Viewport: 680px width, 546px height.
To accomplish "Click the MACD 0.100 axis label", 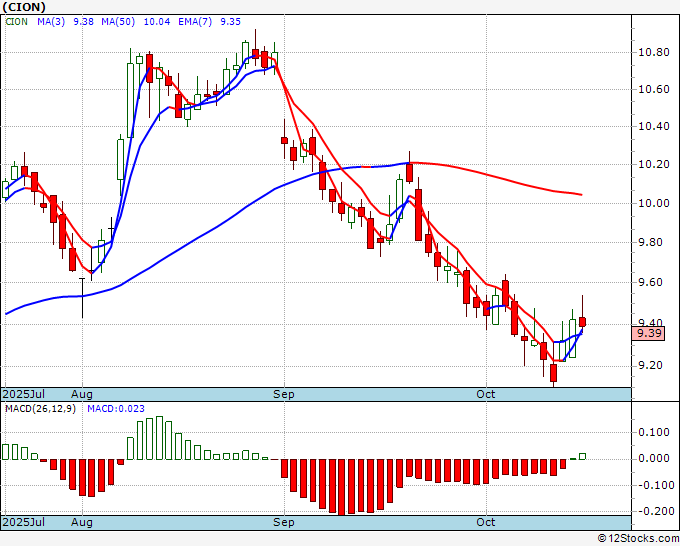I will (654, 432).
